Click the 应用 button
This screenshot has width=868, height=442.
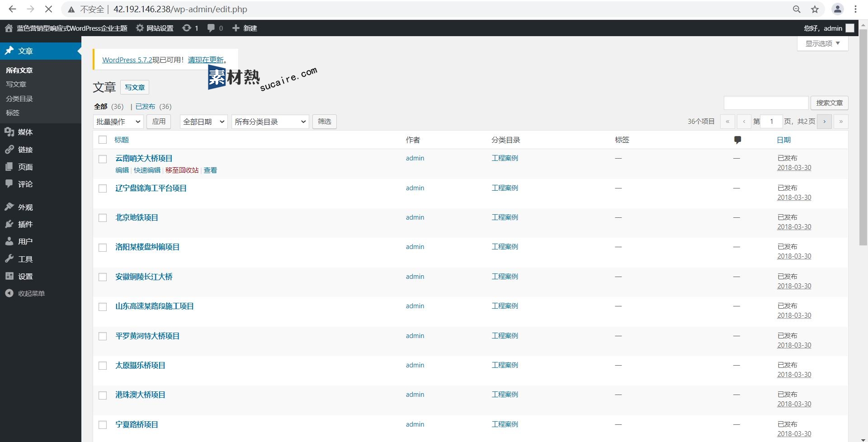pos(159,122)
